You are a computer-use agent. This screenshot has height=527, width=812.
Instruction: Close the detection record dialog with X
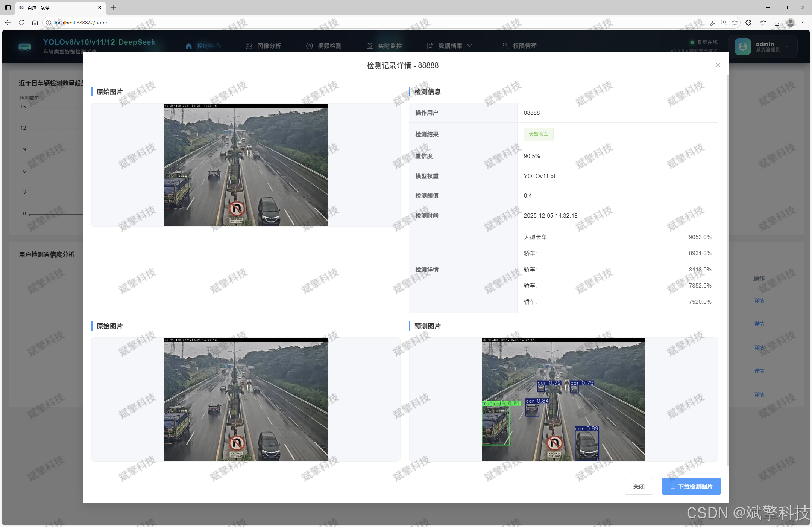(x=718, y=65)
